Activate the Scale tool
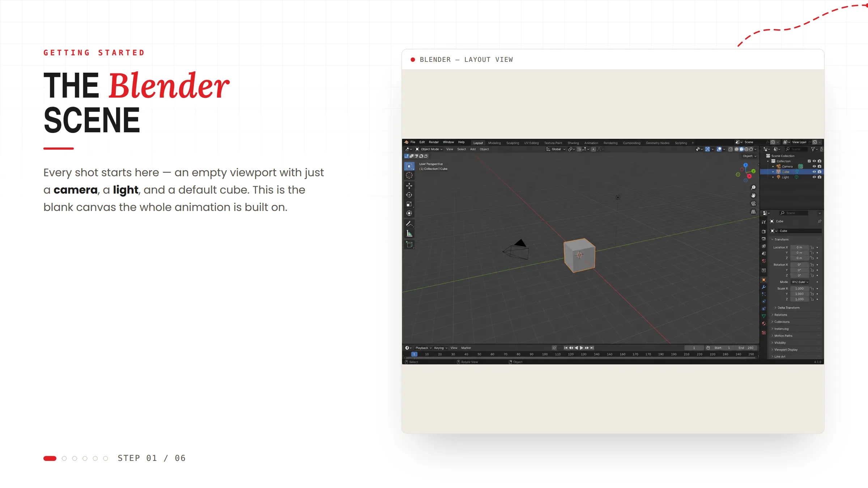 (409, 204)
